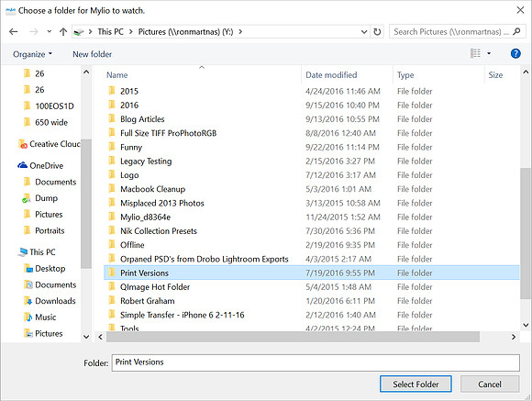
Task: Select the Macbook Cleanup folder
Action: tap(152, 189)
